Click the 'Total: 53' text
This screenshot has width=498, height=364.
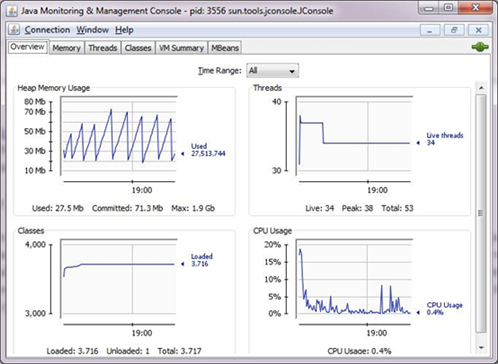coord(397,208)
